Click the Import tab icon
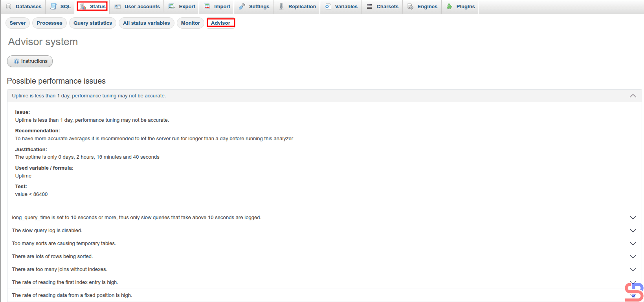 [x=207, y=7]
